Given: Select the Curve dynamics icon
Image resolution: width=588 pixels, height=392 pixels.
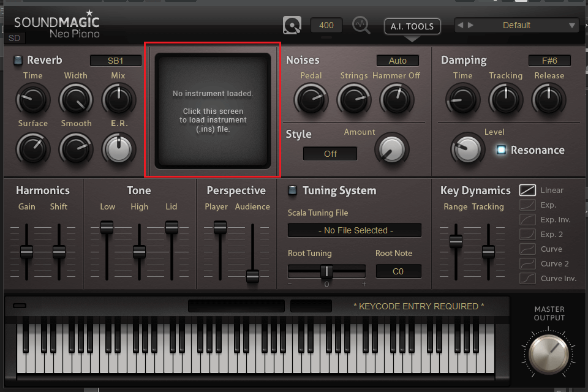Looking at the screenshot, I should tap(527, 249).
